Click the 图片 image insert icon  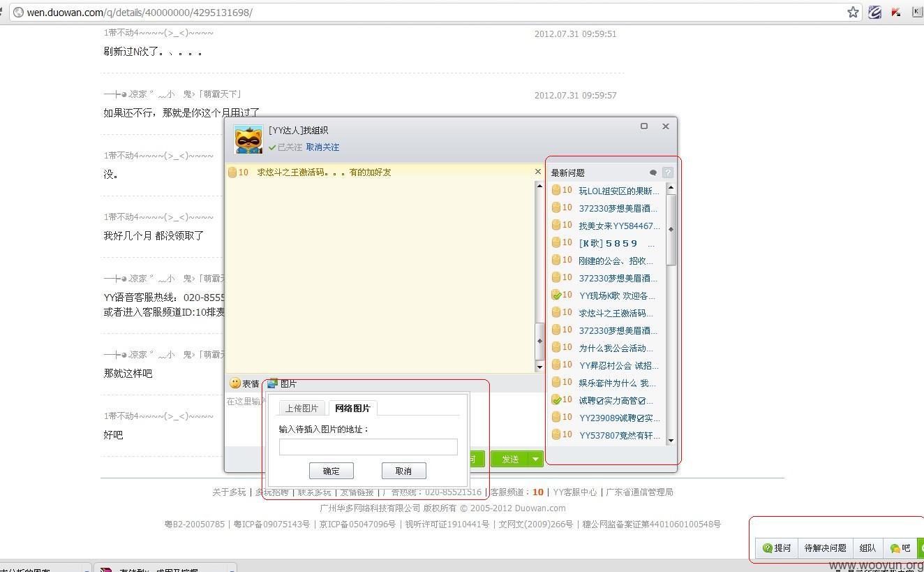(x=282, y=383)
